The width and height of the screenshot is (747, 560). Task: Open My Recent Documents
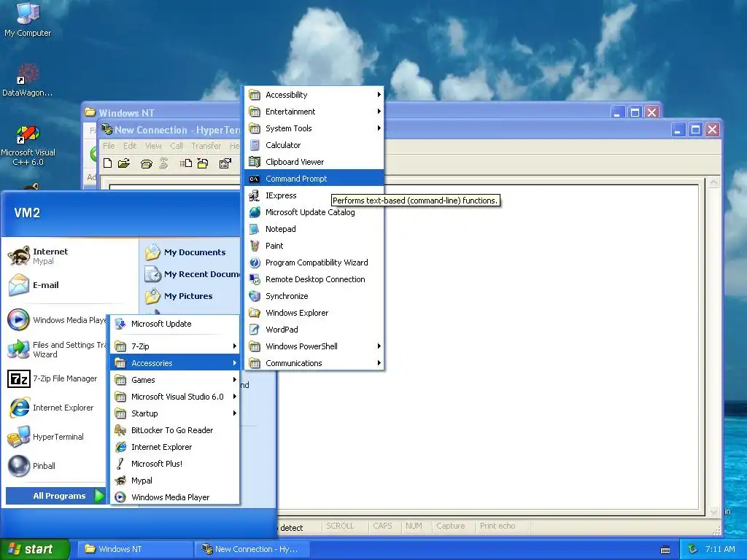(x=192, y=274)
